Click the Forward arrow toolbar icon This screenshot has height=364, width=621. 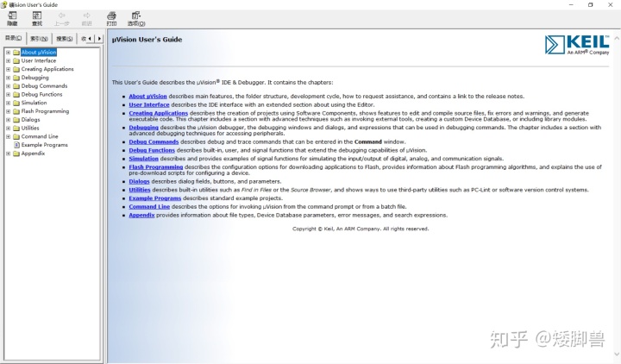pyautogui.click(x=86, y=16)
